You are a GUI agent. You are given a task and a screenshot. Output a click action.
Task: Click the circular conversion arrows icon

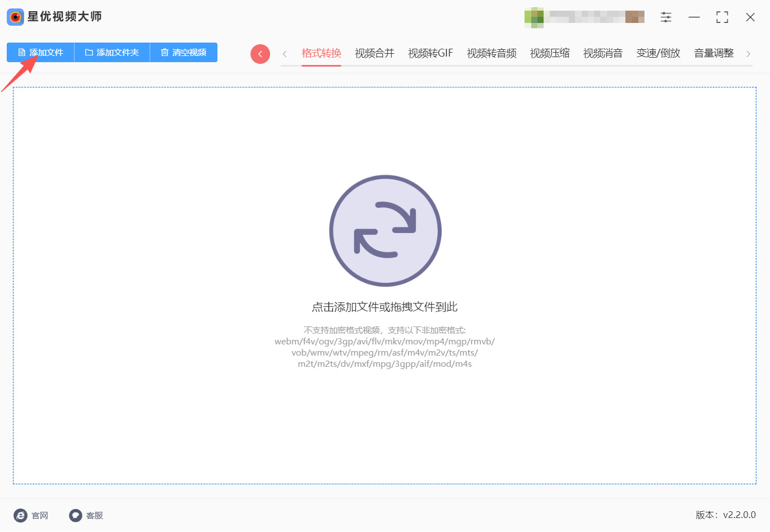(x=385, y=230)
